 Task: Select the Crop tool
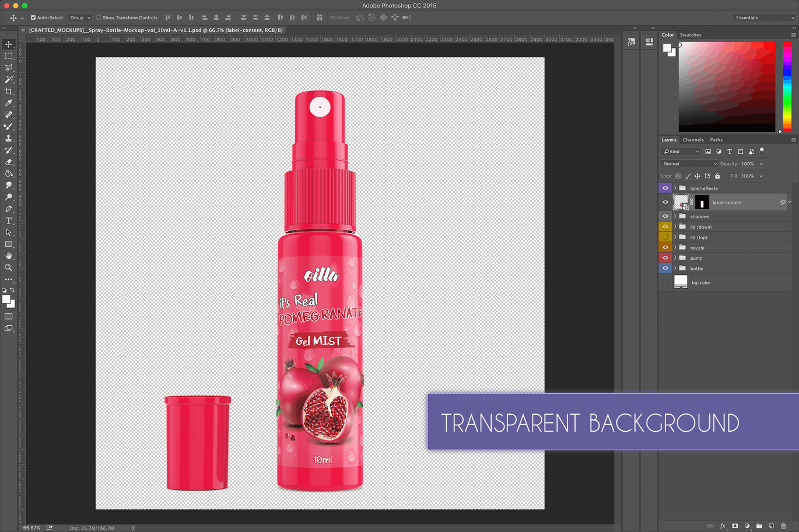[9, 91]
